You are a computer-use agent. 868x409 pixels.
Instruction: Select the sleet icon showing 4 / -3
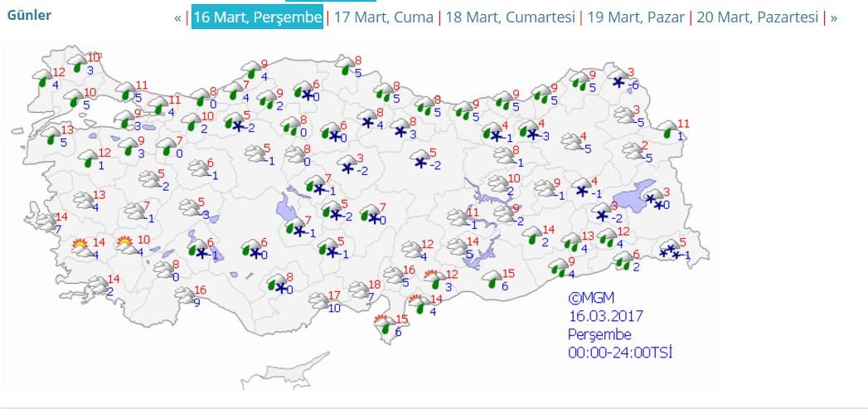[x=530, y=129]
